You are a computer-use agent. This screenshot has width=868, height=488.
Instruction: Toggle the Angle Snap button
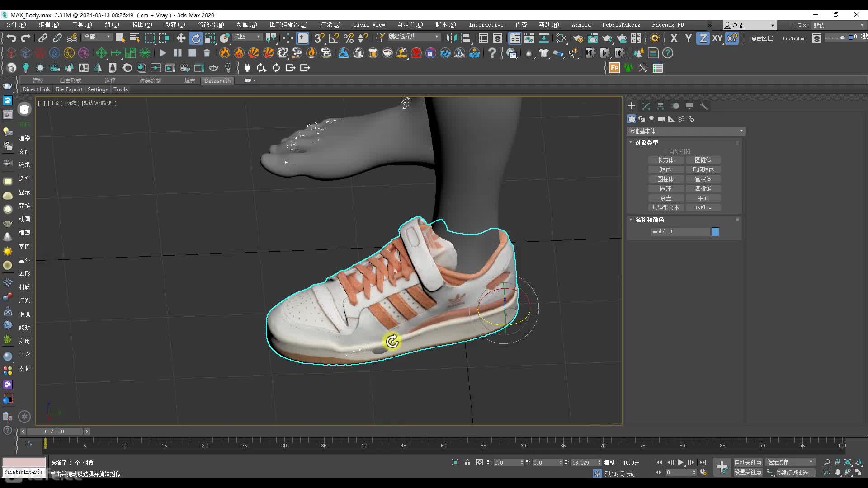coord(334,38)
